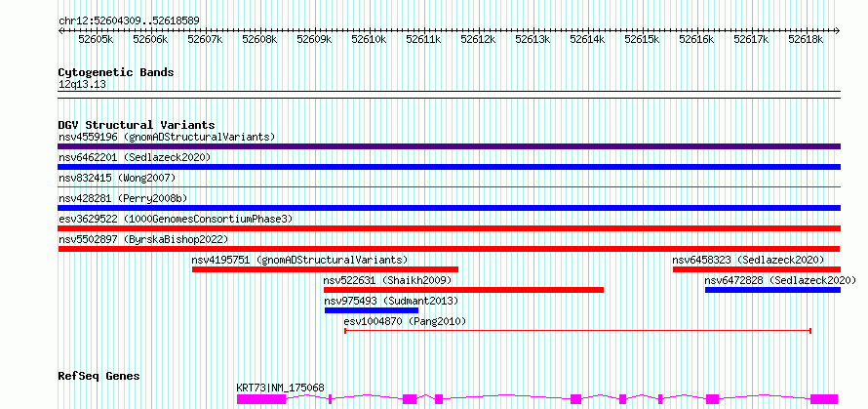This screenshot has width=868, height=409.
Task: Click the nsv832415 (Wong2007) label
Action: coord(117,178)
